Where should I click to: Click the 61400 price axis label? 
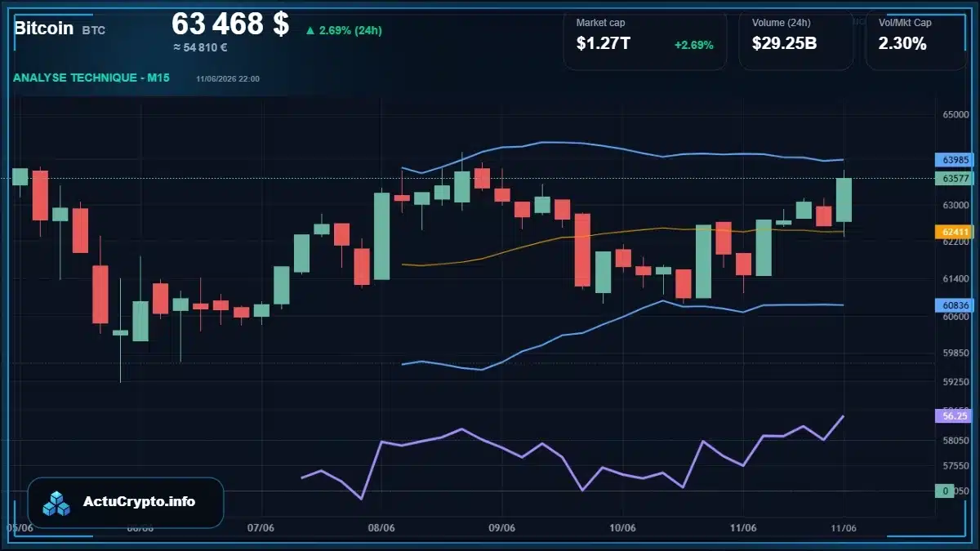[x=955, y=279]
